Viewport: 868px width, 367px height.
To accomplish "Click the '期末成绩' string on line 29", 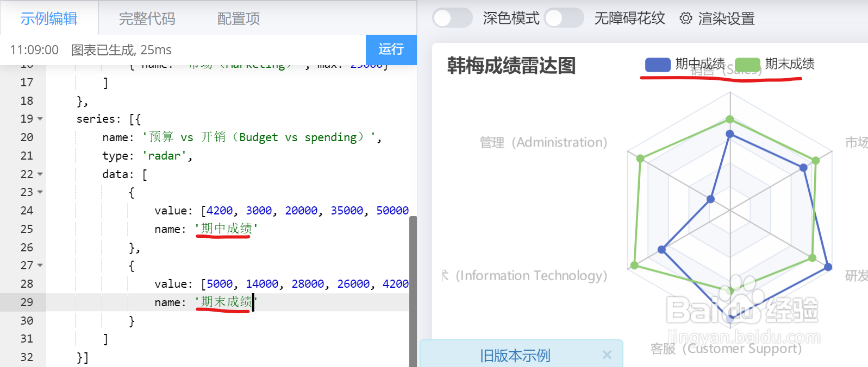I will coord(225,302).
